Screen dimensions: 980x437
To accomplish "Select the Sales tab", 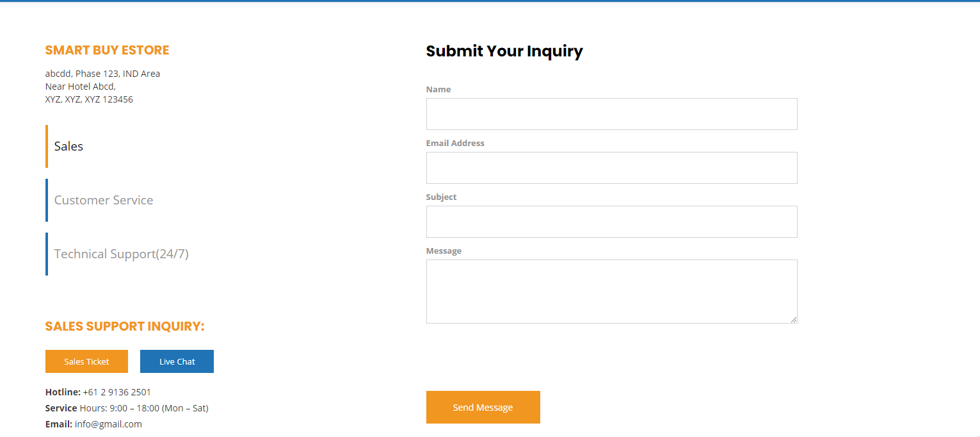I will click(x=68, y=146).
